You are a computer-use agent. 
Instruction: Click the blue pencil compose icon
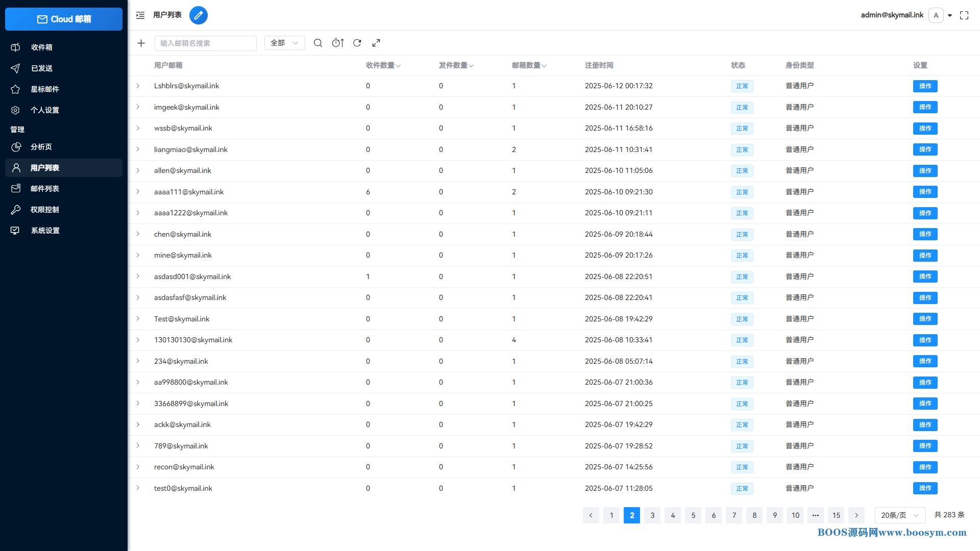[x=198, y=15]
